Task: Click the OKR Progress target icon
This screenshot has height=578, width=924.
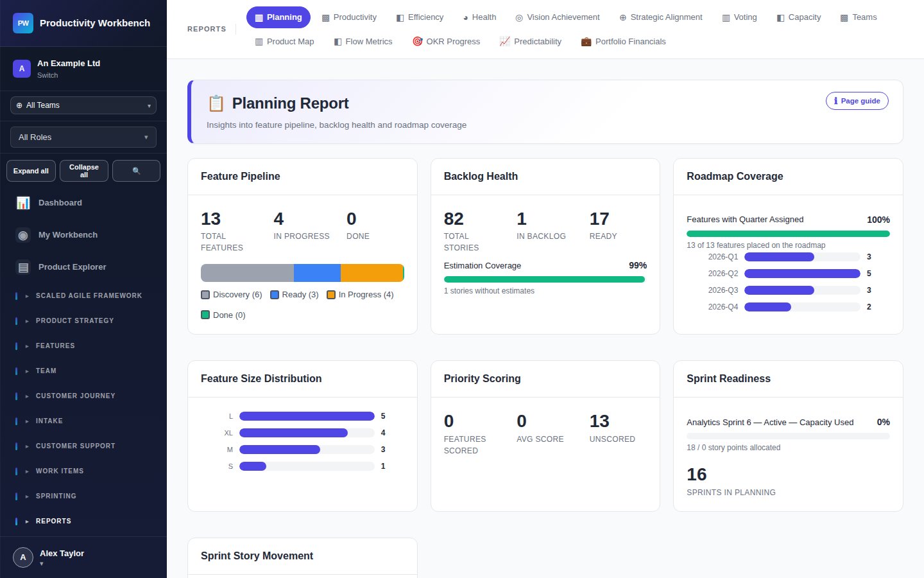Action: click(418, 42)
